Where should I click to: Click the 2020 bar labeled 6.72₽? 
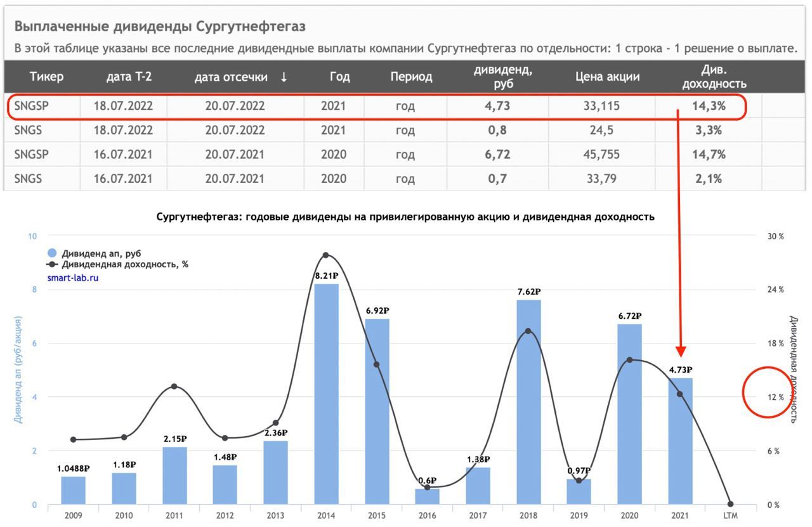tap(629, 415)
